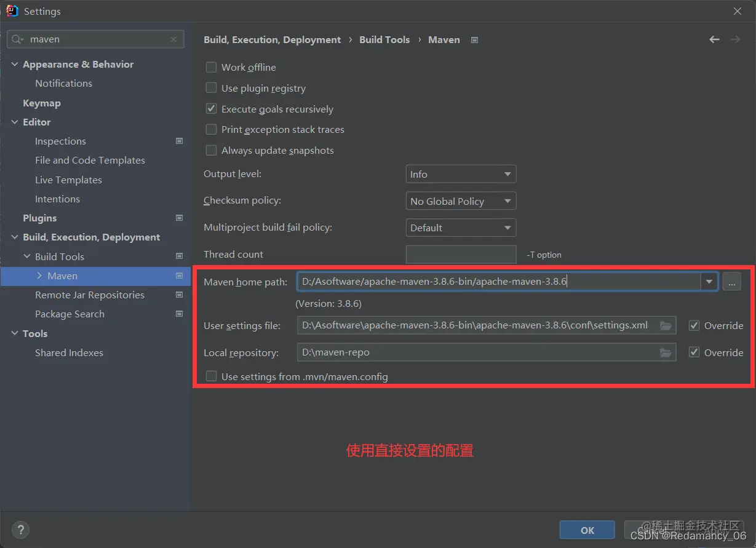Open the Output level dropdown
Image resolution: width=756 pixels, height=548 pixels.
tap(461, 174)
